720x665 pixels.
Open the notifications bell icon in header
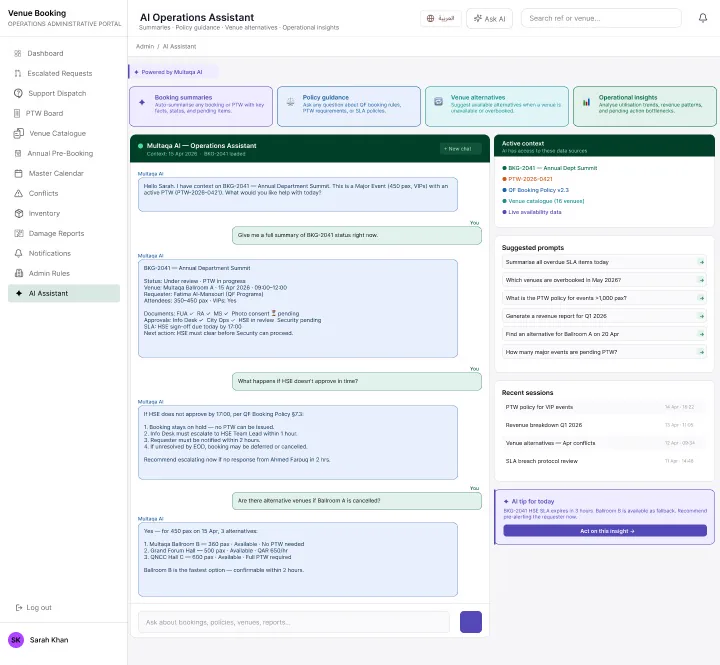(703, 18)
